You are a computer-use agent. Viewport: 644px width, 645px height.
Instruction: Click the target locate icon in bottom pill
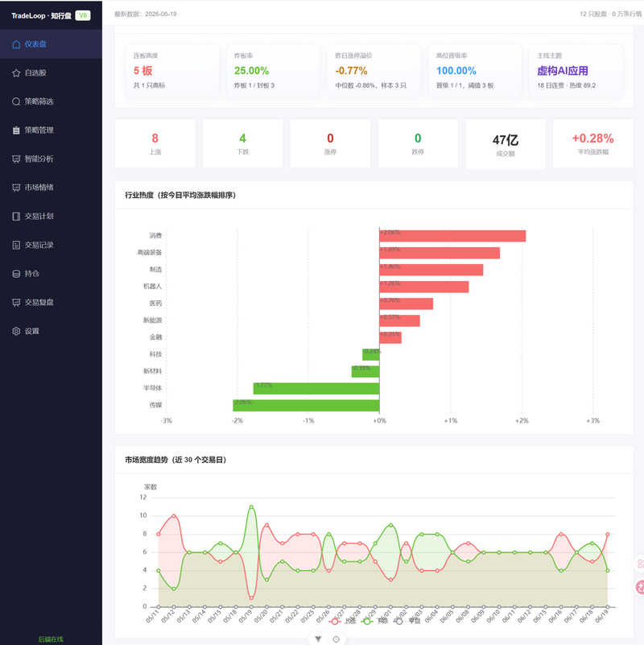click(x=336, y=639)
